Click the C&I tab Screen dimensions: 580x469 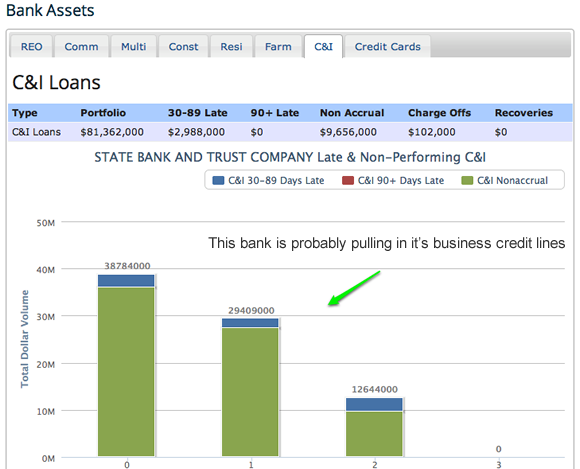pos(323,47)
